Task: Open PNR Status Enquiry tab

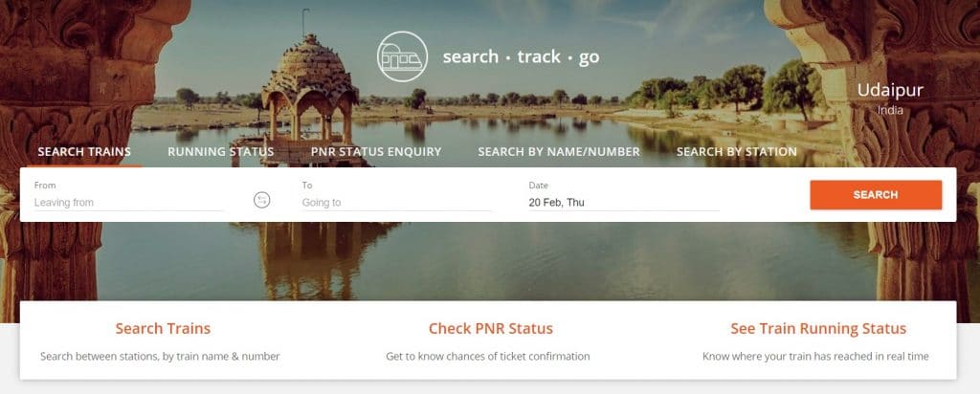Action: click(375, 152)
